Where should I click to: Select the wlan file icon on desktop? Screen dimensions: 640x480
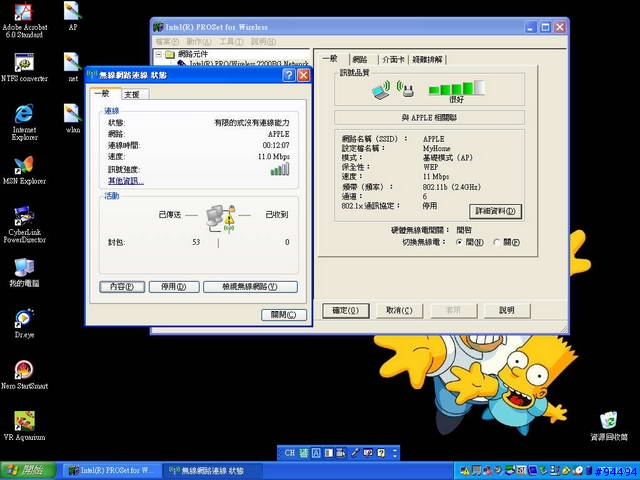point(73,118)
